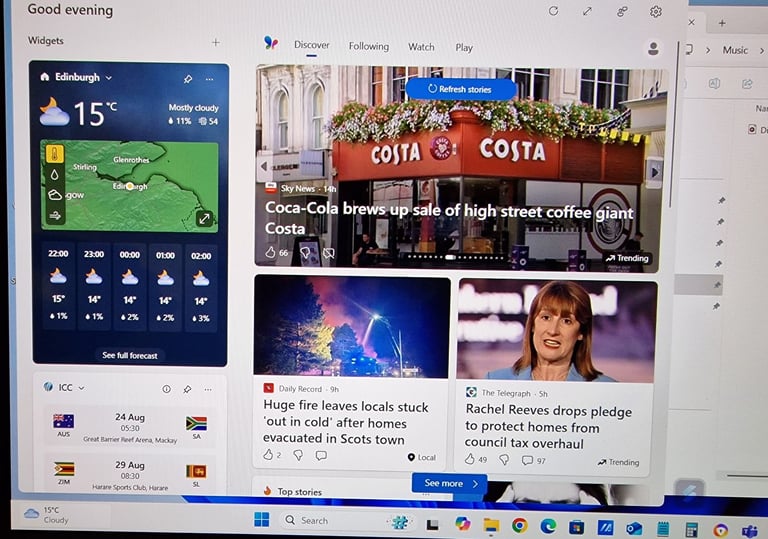Open the AUS vs SA 24 Aug match
Image resolution: width=768 pixels, height=539 pixels.
coord(130,427)
